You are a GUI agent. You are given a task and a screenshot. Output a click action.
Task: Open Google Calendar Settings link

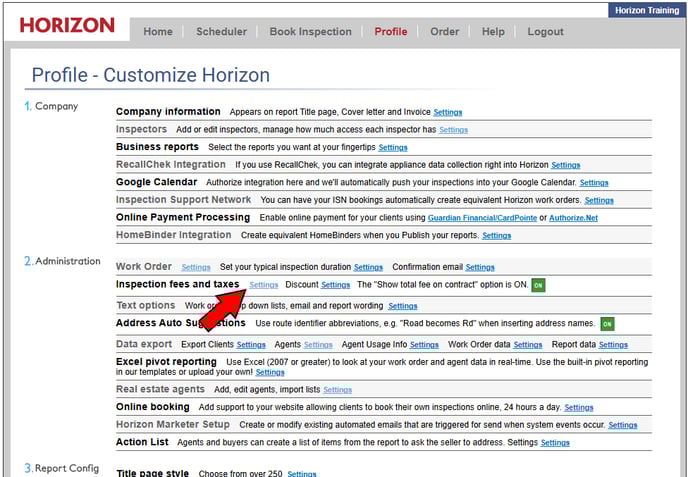[593, 183]
